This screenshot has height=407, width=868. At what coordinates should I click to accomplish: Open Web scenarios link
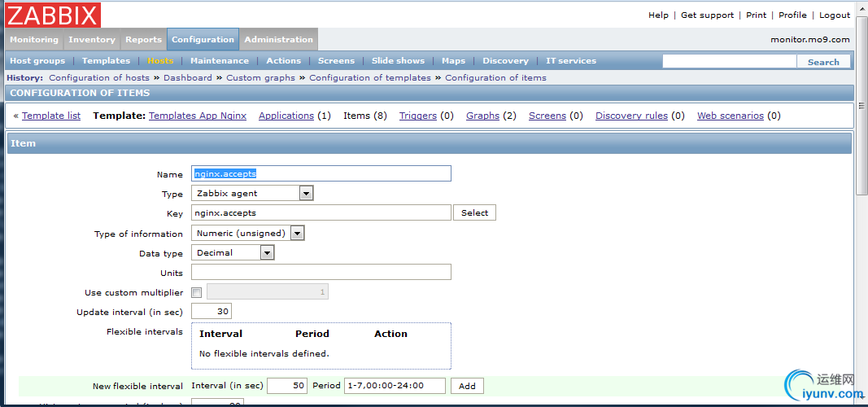(x=731, y=116)
